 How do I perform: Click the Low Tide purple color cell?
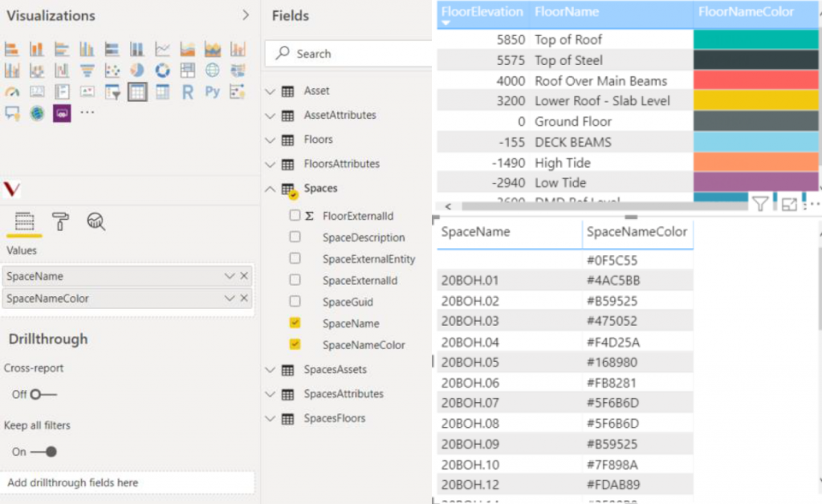[755, 182]
